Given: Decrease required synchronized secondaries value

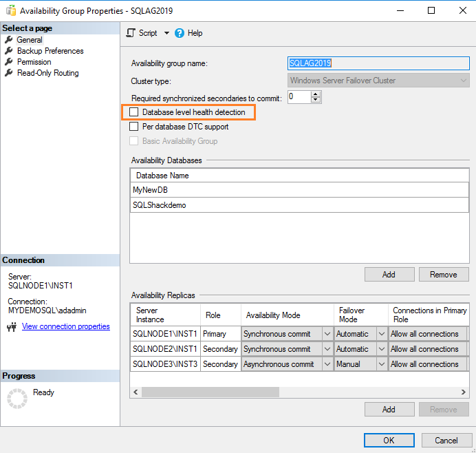Looking at the screenshot, I should (x=316, y=100).
